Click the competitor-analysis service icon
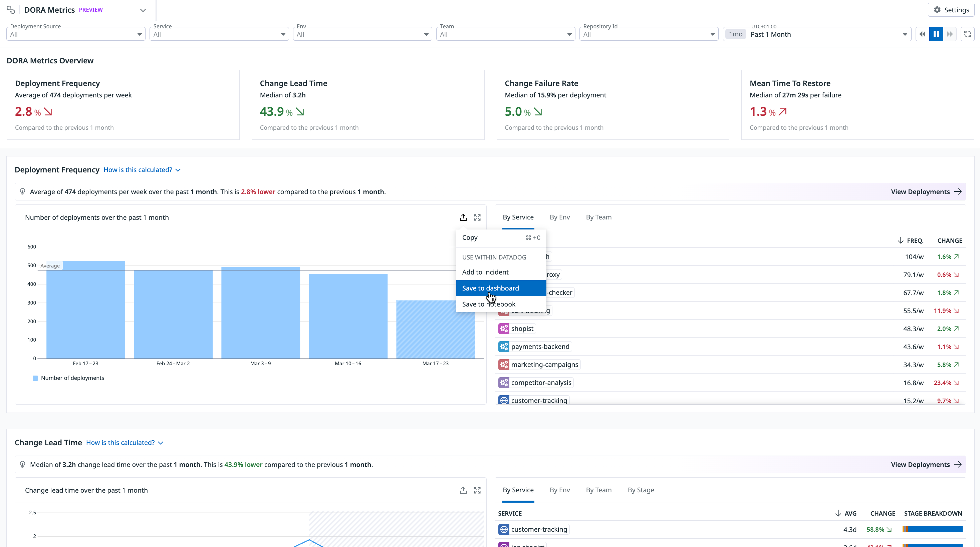980x547 pixels. pyautogui.click(x=504, y=383)
